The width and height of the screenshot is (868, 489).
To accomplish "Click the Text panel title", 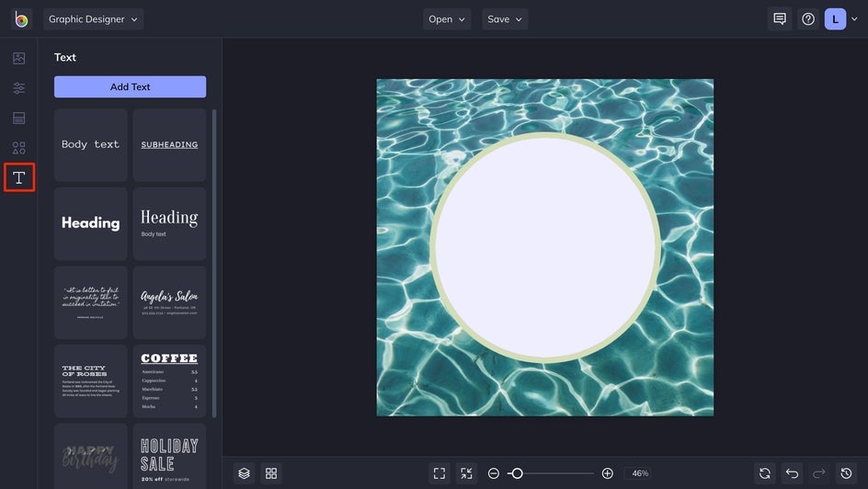I will click(x=64, y=58).
